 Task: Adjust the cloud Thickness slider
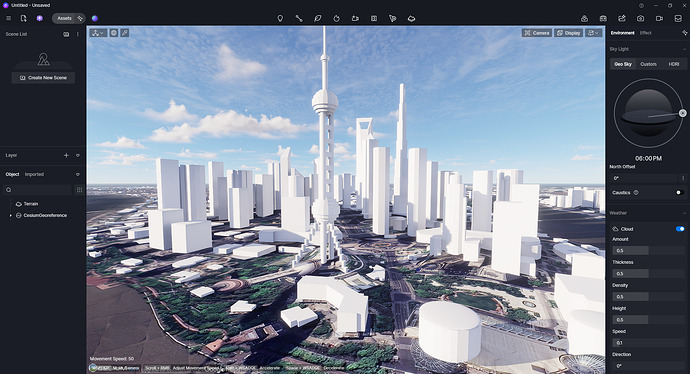(648, 274)
